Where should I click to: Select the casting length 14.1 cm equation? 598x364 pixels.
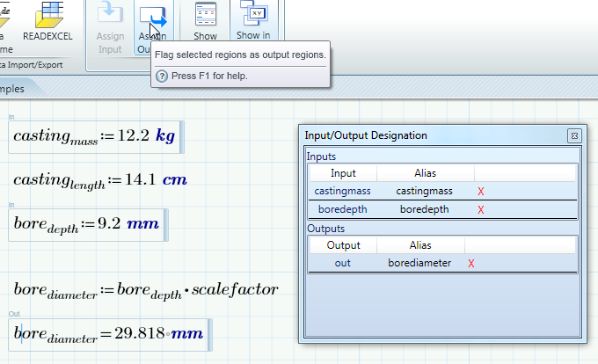click(100, 180)
